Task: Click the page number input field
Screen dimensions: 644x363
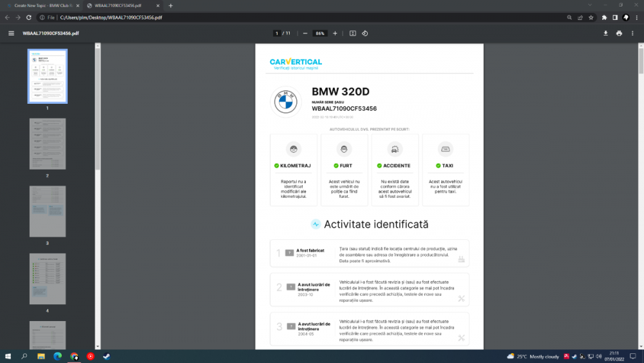Action: [x=277, y=34]
